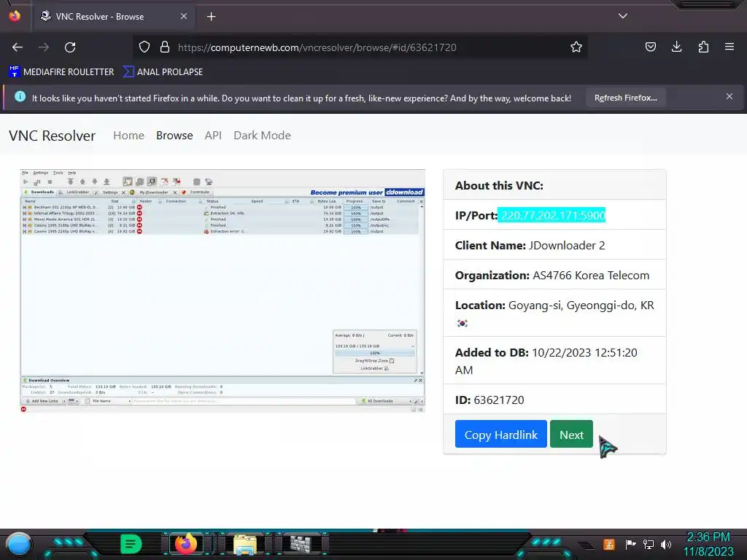Click the VNC screenshot thumbnail
The height and width of the screenshot is (560, 747).
tap(222, 290)
